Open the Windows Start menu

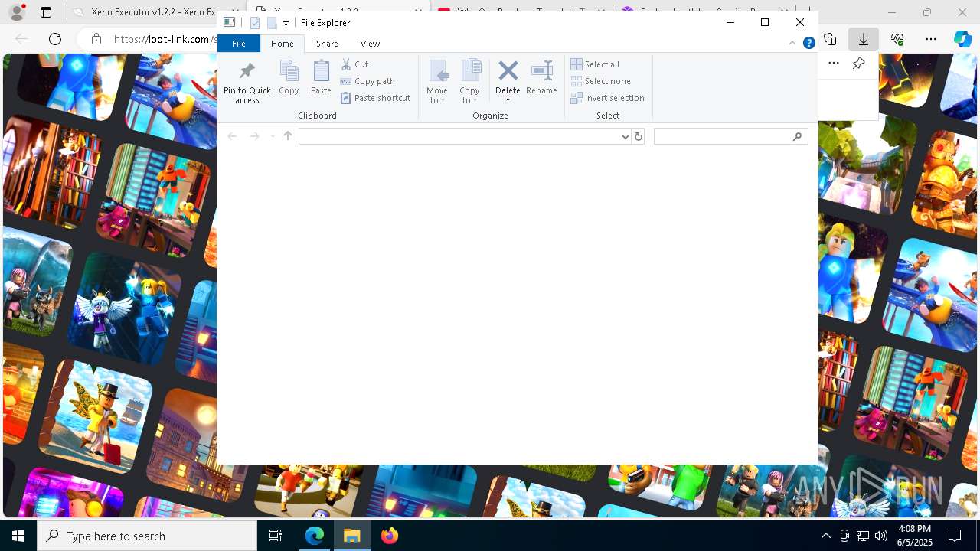[x=18, y=536]
